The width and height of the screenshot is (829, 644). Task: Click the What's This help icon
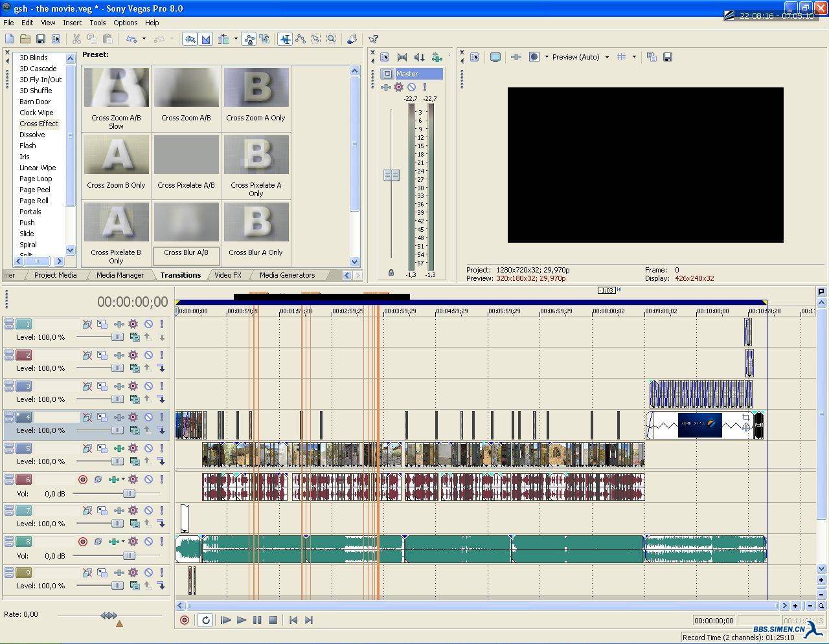(x=373, y=39)
